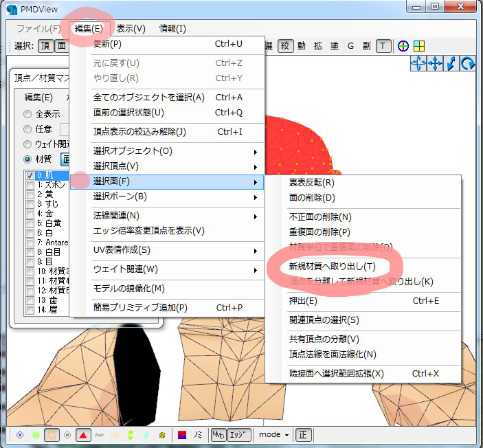Expand the 選択ボーン(B) submenu
Screen dimensions: 483x448
pos(167,197)
